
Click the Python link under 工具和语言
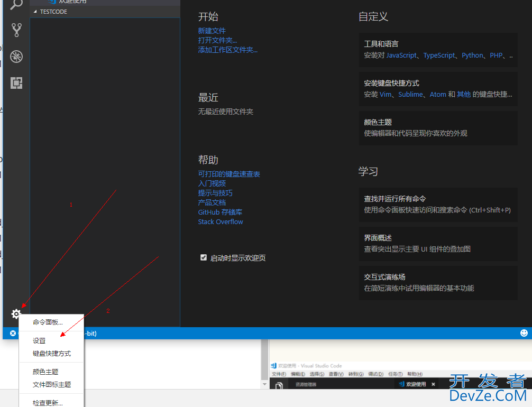(x=472, y=55)
